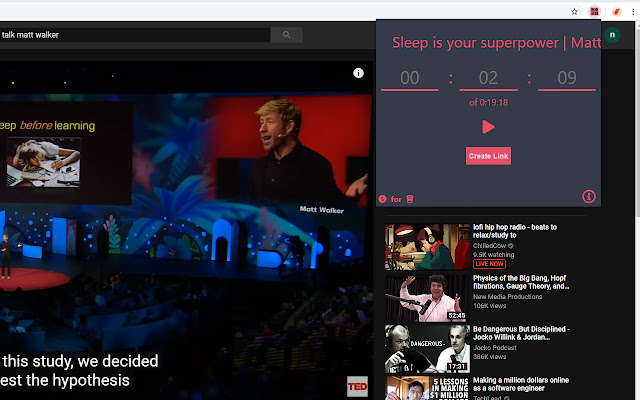Screen dimensions: 640x400
Task: Open 'Be Dangerous But Disciplined' video title
Action: click(521, 333)
